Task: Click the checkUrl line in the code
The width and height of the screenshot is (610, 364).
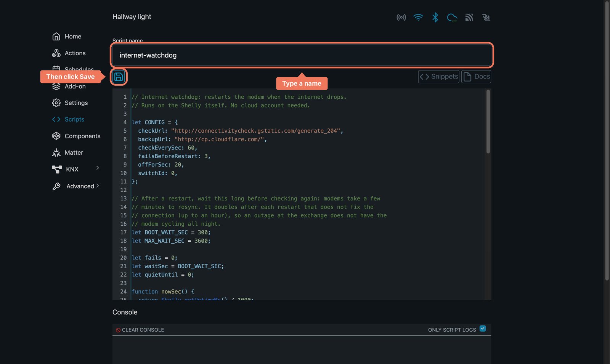Action: pos(241,131)
